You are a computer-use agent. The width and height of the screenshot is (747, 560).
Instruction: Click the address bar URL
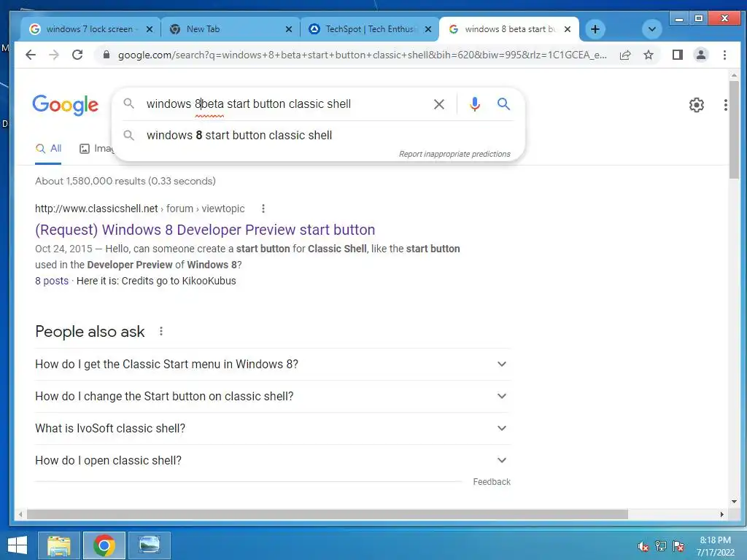[x=362, y=55]
